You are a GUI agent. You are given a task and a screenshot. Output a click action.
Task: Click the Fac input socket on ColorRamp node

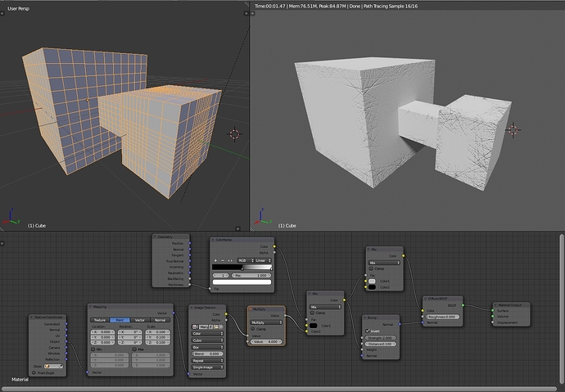pos(210,289)
